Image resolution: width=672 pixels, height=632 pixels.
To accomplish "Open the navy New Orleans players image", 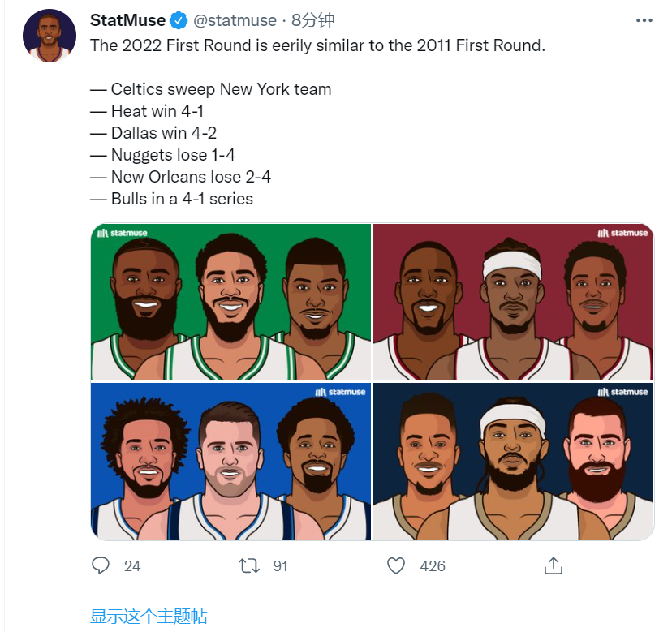I will (x=513, y=461).
